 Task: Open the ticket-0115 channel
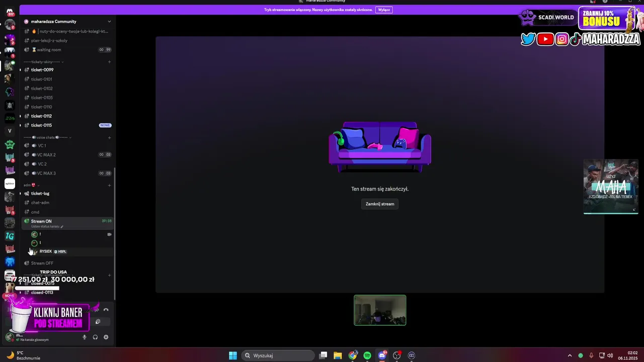[67, 125]
